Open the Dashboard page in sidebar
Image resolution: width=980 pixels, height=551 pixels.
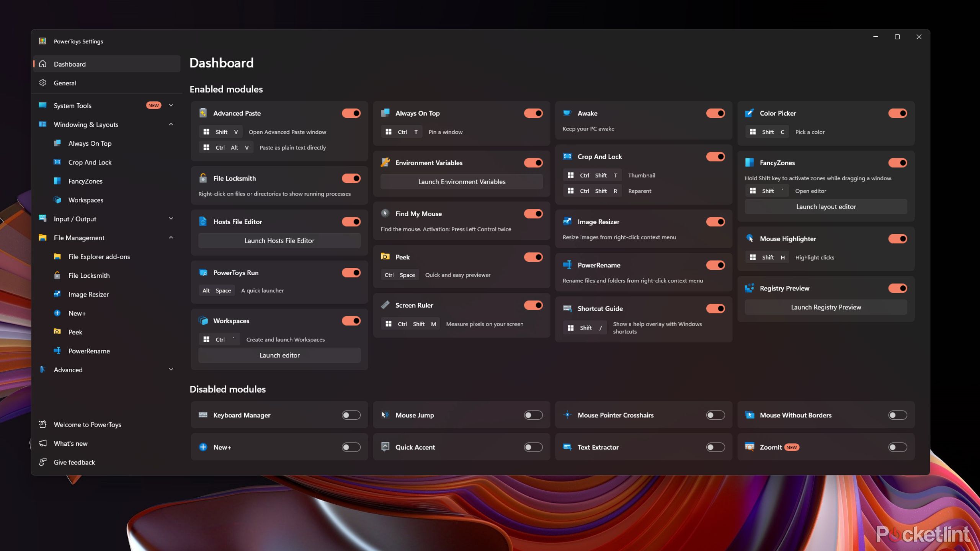click(107, 64)
